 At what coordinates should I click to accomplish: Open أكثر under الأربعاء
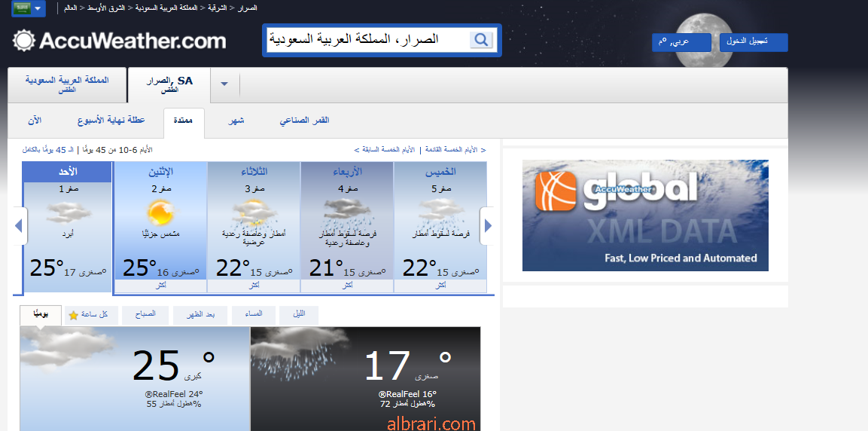point(347,286)
